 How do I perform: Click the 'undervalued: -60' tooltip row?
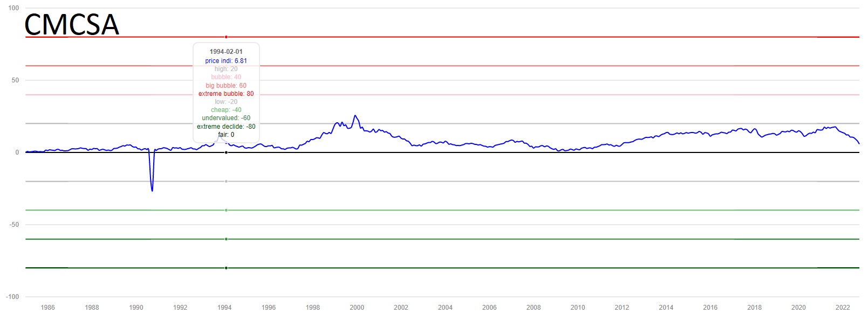pos(226,118)
